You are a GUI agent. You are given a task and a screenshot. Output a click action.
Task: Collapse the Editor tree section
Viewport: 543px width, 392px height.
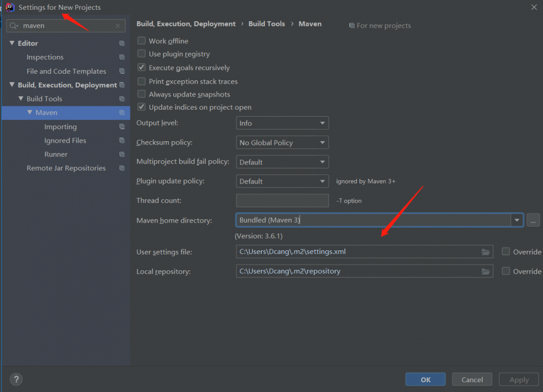12,43
